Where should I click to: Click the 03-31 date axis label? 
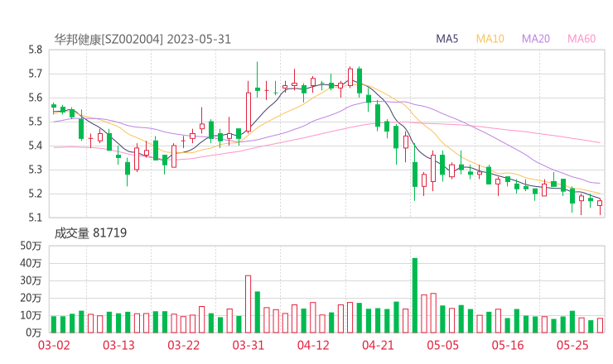pyautogui.click(x=249, y=345)
